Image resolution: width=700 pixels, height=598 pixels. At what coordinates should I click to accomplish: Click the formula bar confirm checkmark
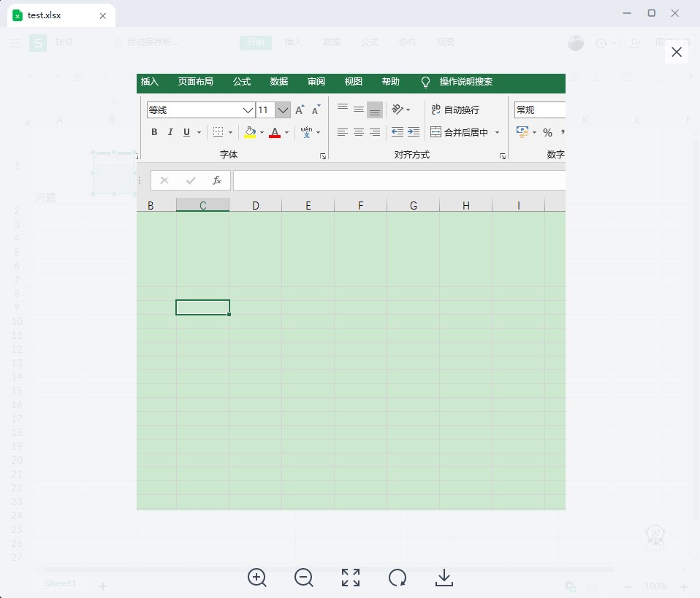click(x=191, y=180)
